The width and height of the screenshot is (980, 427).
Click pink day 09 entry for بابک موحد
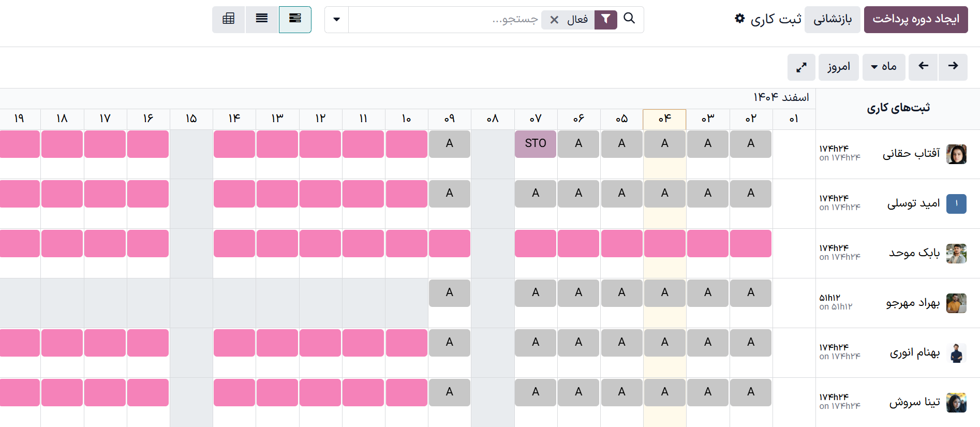tap(450, 243)
